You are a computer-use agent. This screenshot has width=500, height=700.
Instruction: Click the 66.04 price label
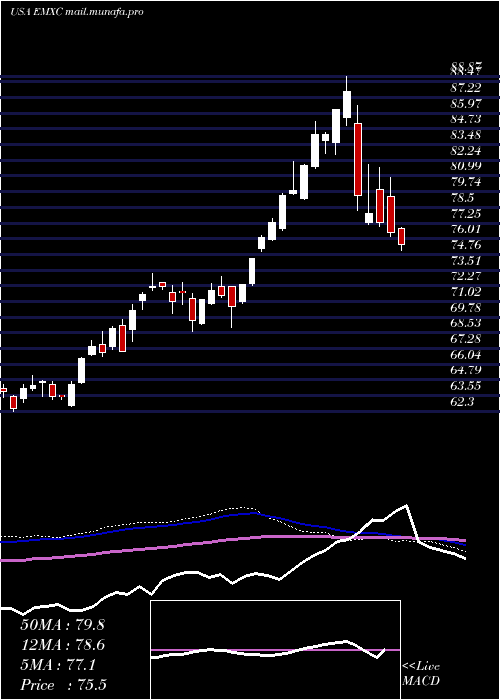point(468,354)
